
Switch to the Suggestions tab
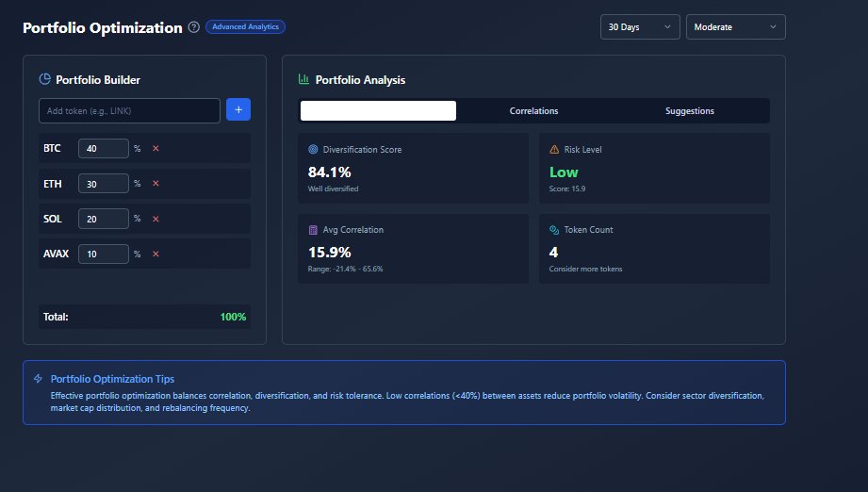pos(690,110)
